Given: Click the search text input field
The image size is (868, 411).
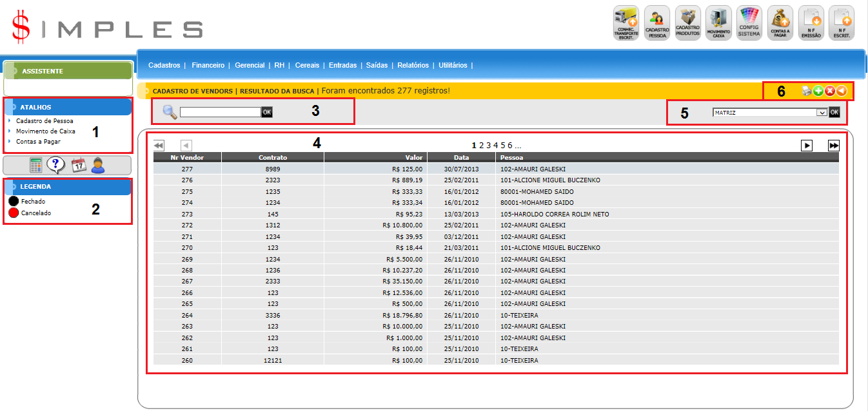Looking at the screenshot, I should 220,112.
